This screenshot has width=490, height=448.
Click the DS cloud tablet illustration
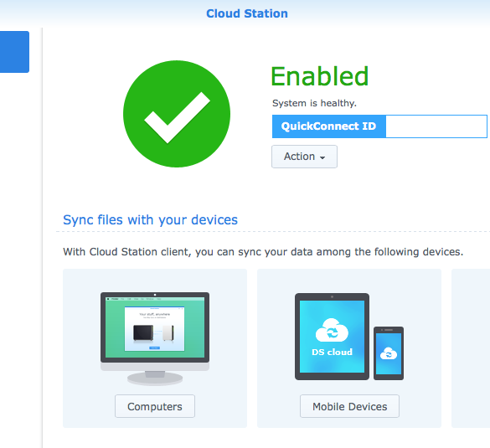(332, 337)
